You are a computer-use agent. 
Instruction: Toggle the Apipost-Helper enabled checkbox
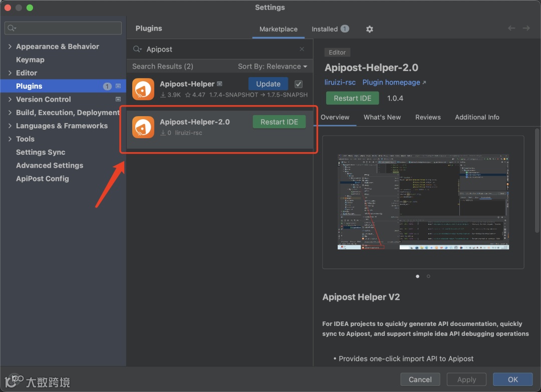tap(299, 84)
